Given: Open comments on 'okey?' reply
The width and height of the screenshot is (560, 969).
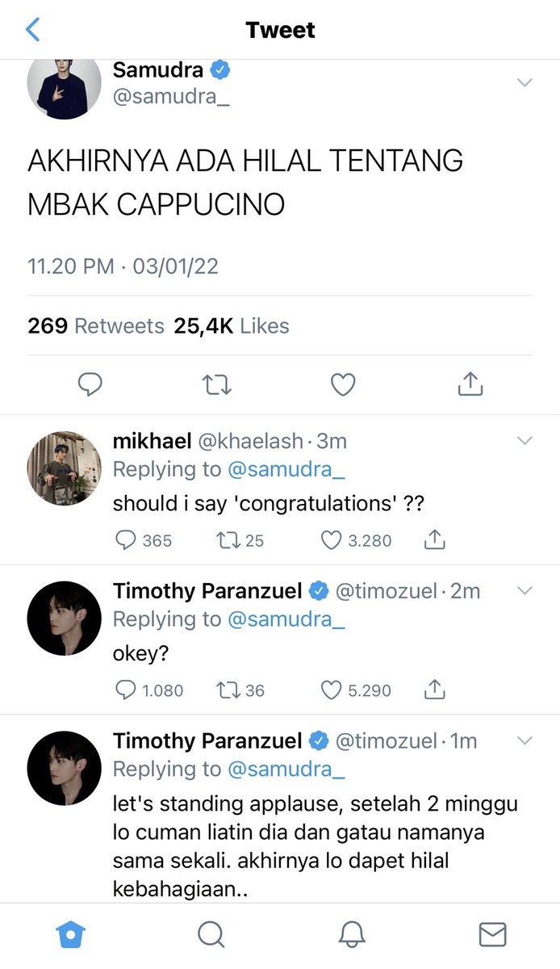Looking at the screenshot, I should [125, 690].
